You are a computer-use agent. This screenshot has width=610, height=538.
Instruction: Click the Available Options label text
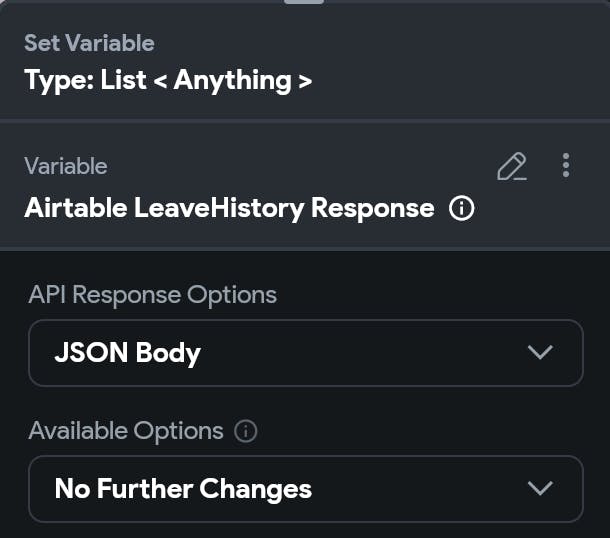[x=126, y=431]
